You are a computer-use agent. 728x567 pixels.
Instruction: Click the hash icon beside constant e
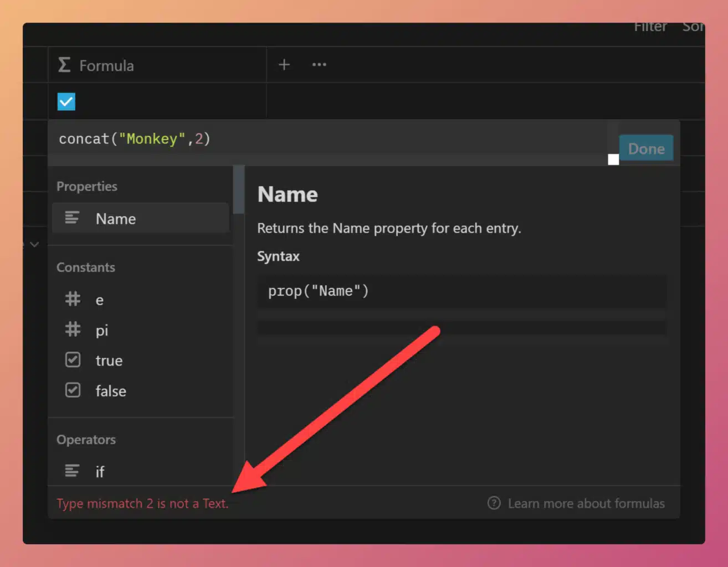(x=73, y=300)
